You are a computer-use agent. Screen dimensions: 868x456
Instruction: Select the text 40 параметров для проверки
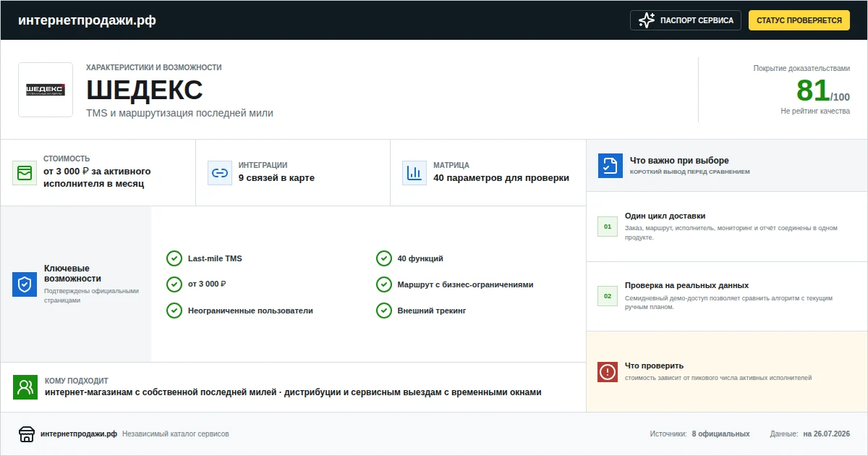pos(501,178)
